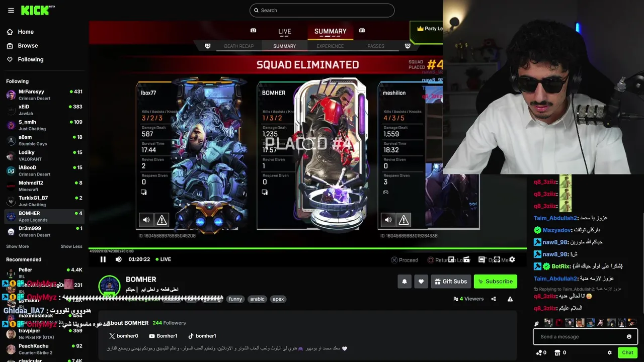Open Lodiky VALORANT channel

[44, 155]
